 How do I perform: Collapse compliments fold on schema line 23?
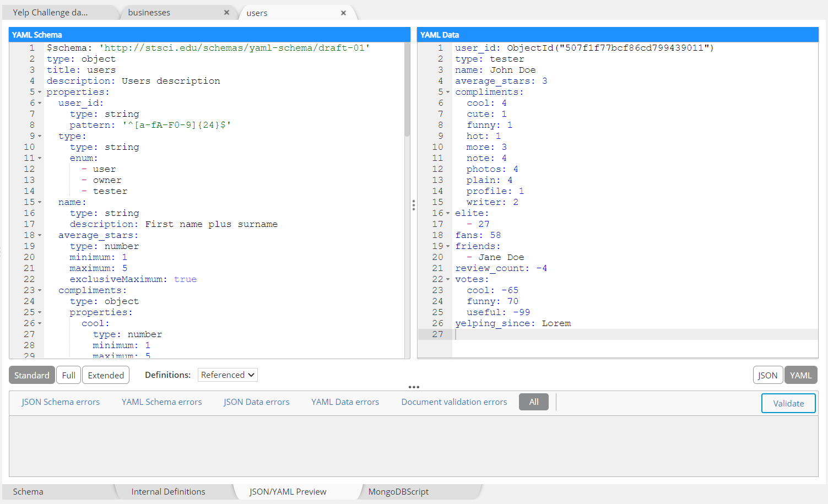click(x=40, y=290)
